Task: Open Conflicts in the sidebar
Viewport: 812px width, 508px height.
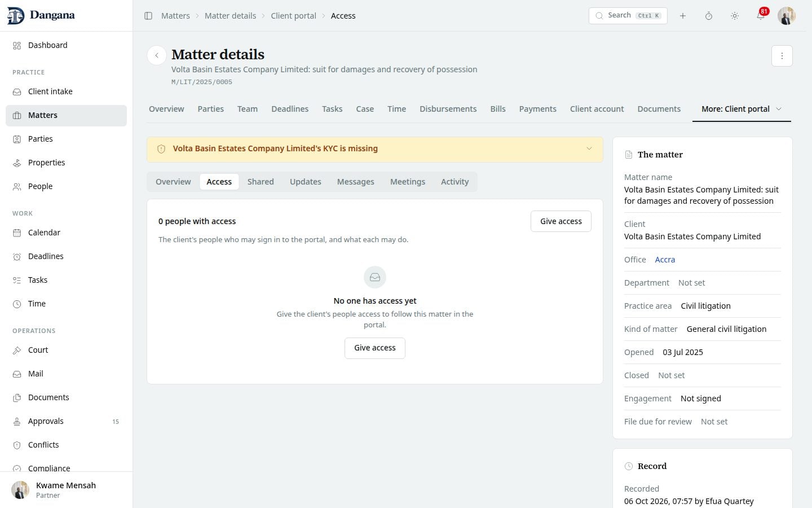Action: [66, 445]
